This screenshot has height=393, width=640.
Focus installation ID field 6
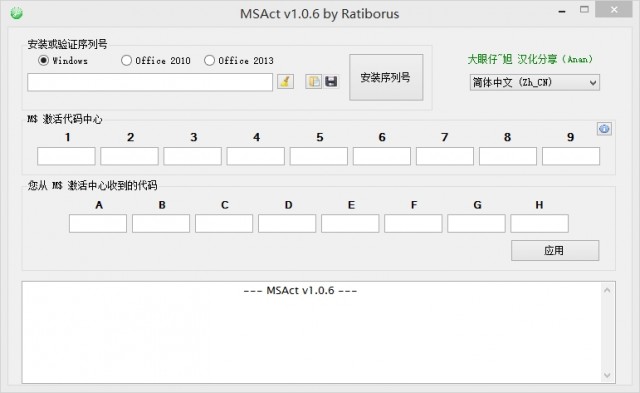(382, 156)
